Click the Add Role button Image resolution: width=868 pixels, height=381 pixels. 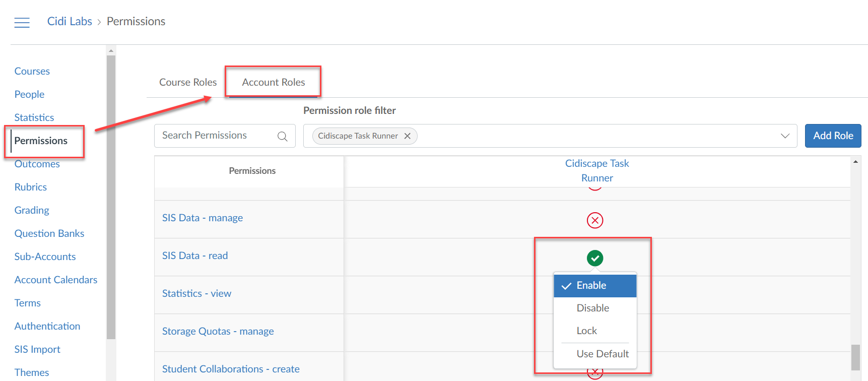point(832,136)
